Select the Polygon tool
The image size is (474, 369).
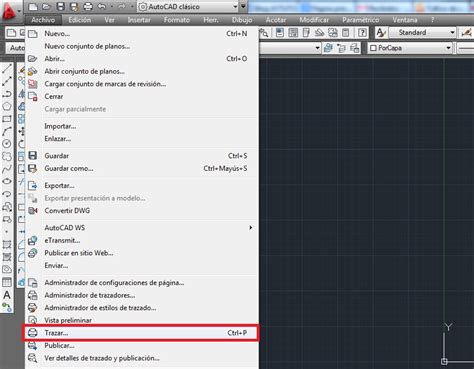pos(7,106)
